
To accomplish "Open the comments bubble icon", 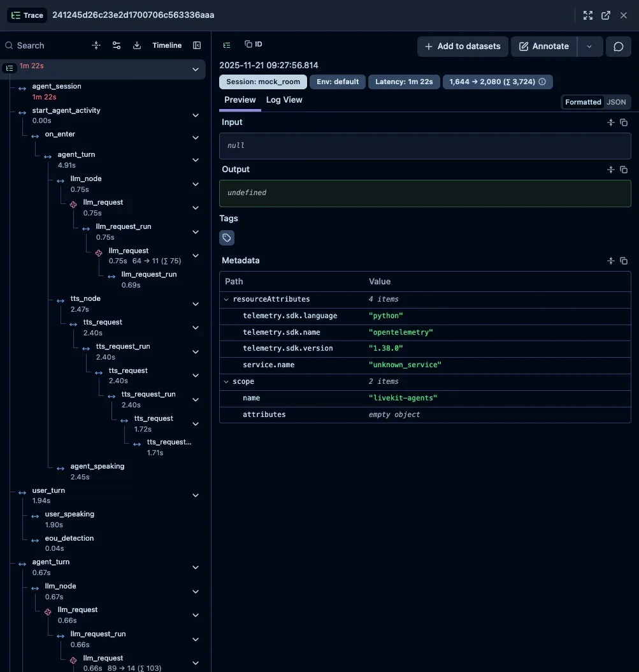I will tap(618, 47).
